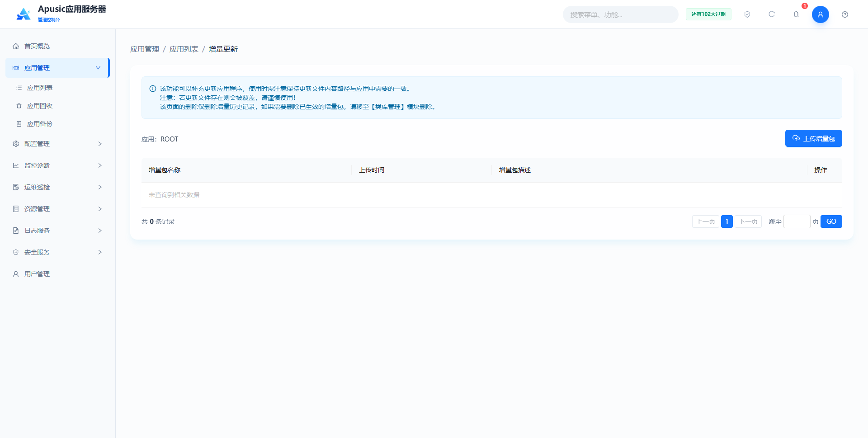Click the trash icon beside 应用回收
Viewport: 868px width, 438px height.
19,106
